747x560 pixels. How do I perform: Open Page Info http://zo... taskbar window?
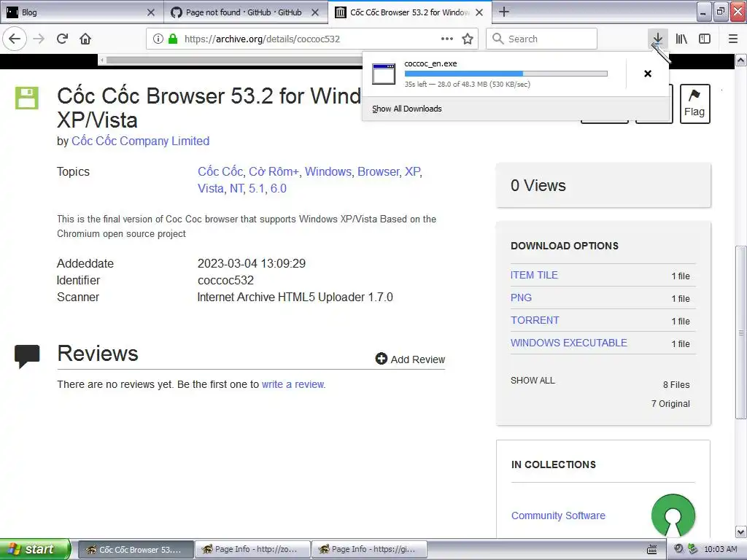252,549
